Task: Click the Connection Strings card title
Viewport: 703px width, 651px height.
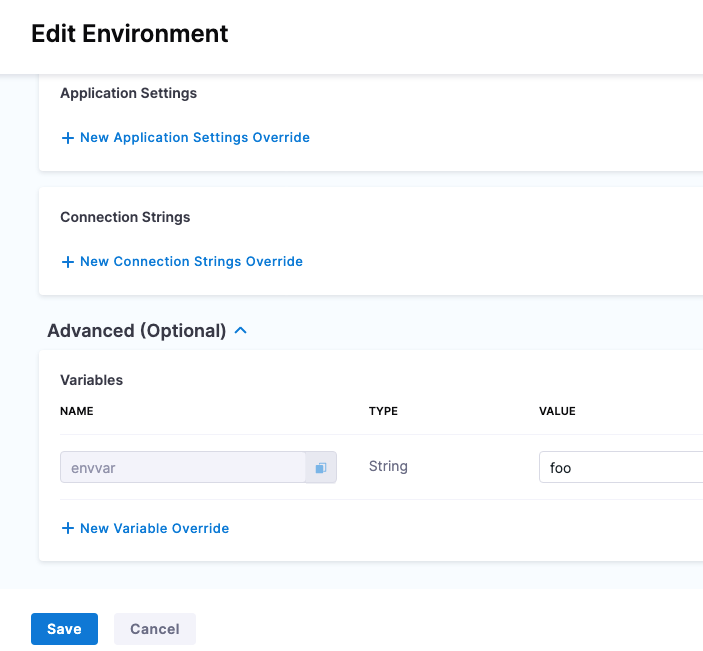Action: (125, 217)
